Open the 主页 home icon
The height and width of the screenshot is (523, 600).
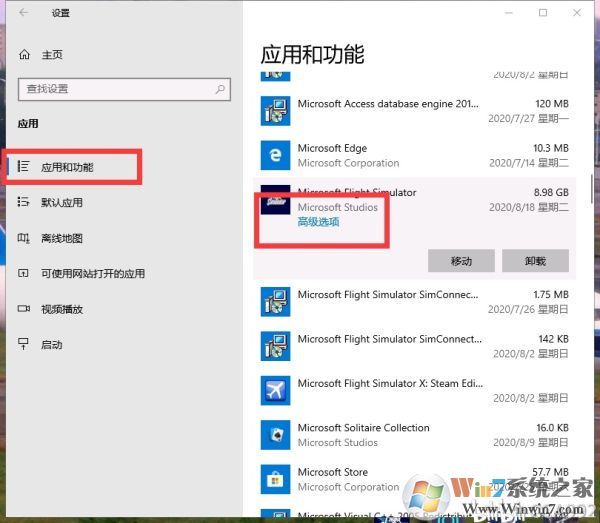point(24,55)
